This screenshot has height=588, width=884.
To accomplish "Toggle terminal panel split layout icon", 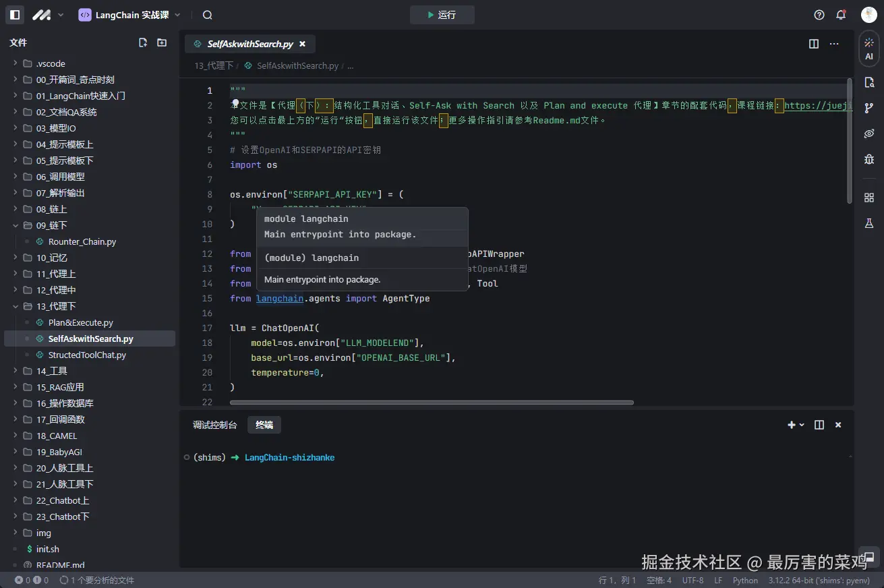I will pyautogui.click(x=819, y=425).
